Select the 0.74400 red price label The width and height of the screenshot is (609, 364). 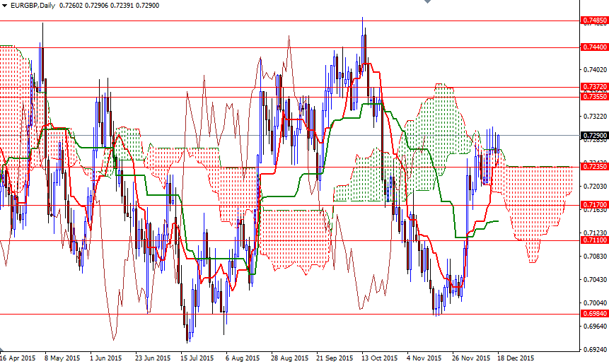coord(594,47)
